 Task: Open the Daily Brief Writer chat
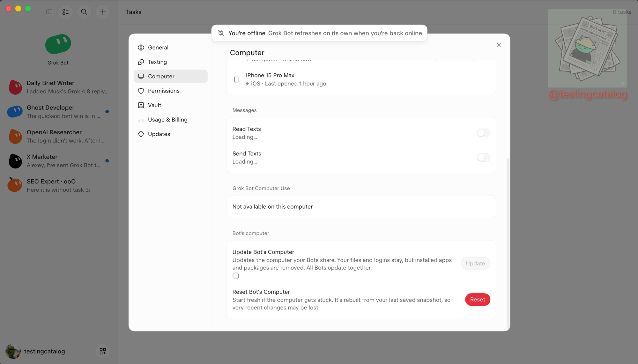coord(59,87)
